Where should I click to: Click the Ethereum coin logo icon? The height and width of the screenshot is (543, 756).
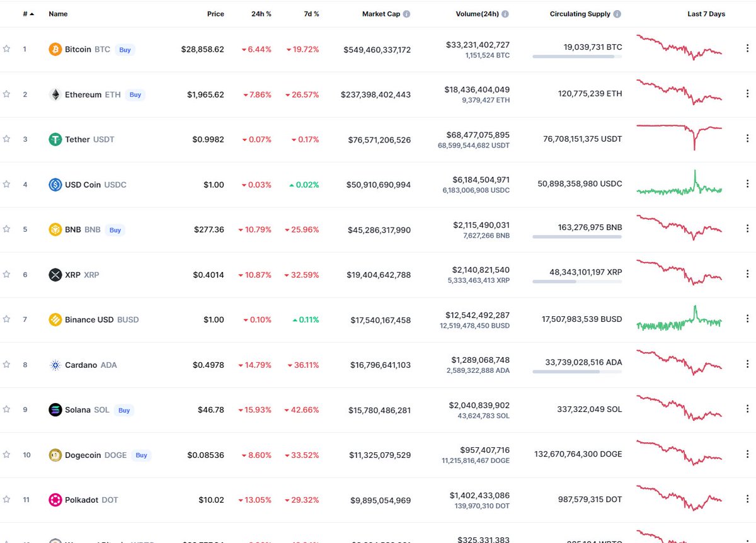click(x=55, y=94)
